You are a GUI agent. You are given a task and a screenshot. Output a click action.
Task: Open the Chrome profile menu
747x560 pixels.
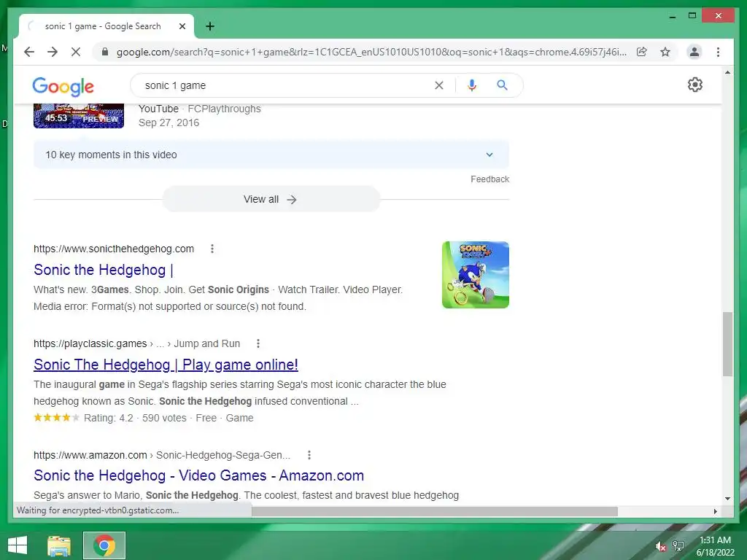pos(694,52)
